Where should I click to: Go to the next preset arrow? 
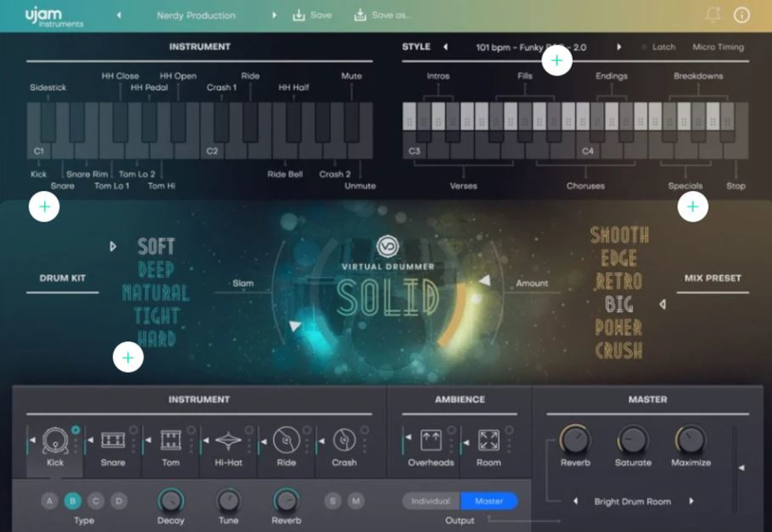coord(274,15)
